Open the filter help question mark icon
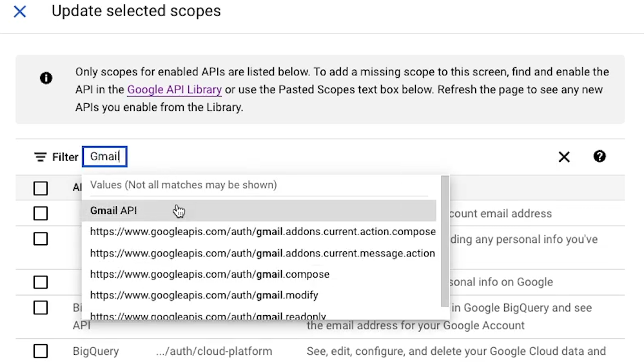Viewport: 644px width, 362px height. 600,157
